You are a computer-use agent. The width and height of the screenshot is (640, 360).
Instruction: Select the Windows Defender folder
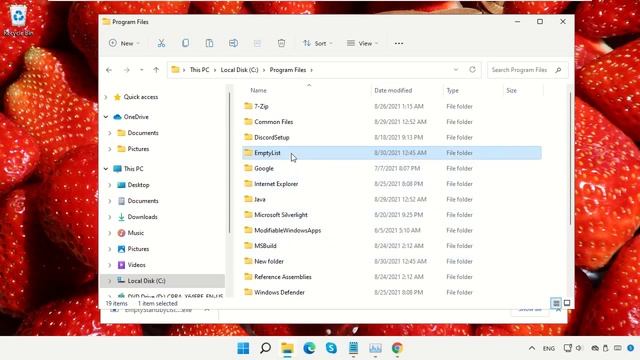(x=392, y=292)
